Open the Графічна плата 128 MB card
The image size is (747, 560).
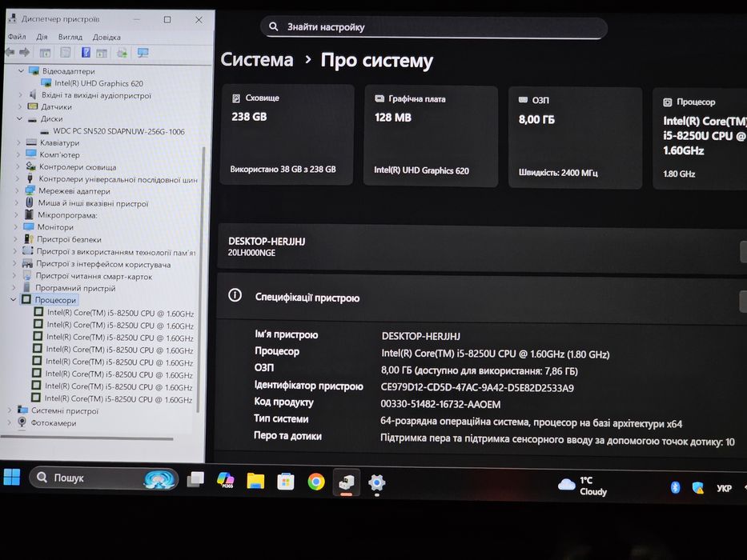pyautogui.click(x=431, y=136)
